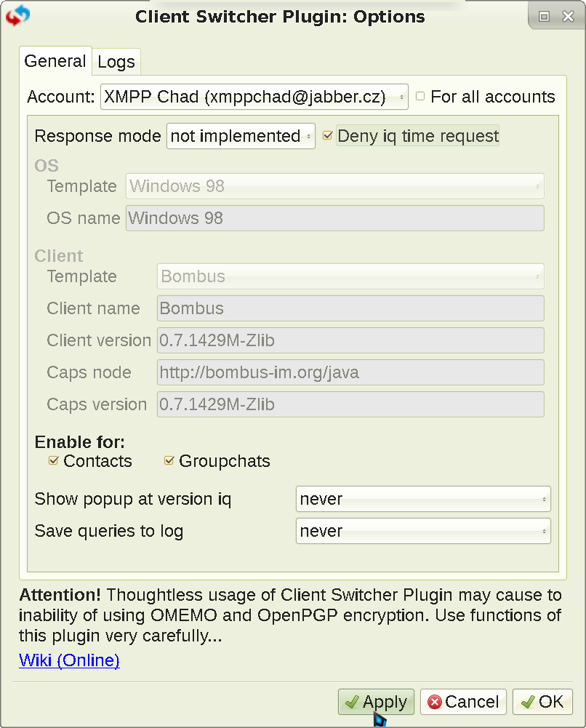Click Cancel to discard changes
The width and height of the screenshot is (586, 728).
(463, 702)
